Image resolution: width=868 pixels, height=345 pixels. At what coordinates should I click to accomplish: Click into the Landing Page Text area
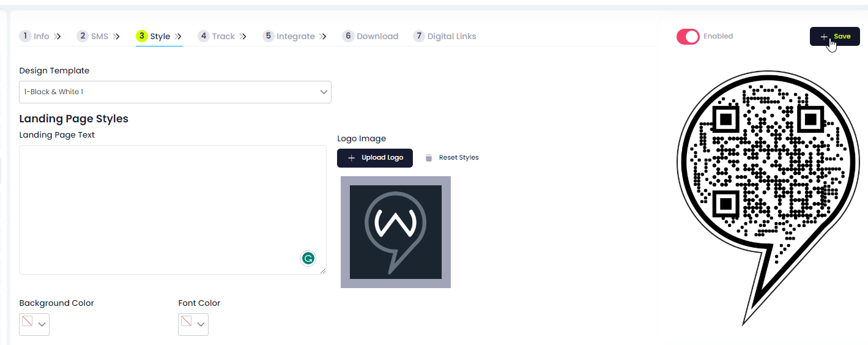click(x=172, y=210)
